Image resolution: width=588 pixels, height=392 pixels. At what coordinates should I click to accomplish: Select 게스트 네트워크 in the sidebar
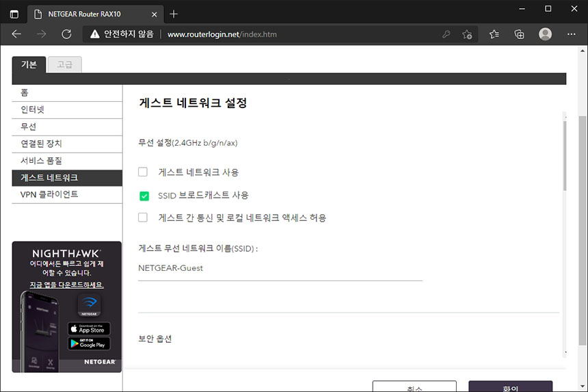(67, 178)
